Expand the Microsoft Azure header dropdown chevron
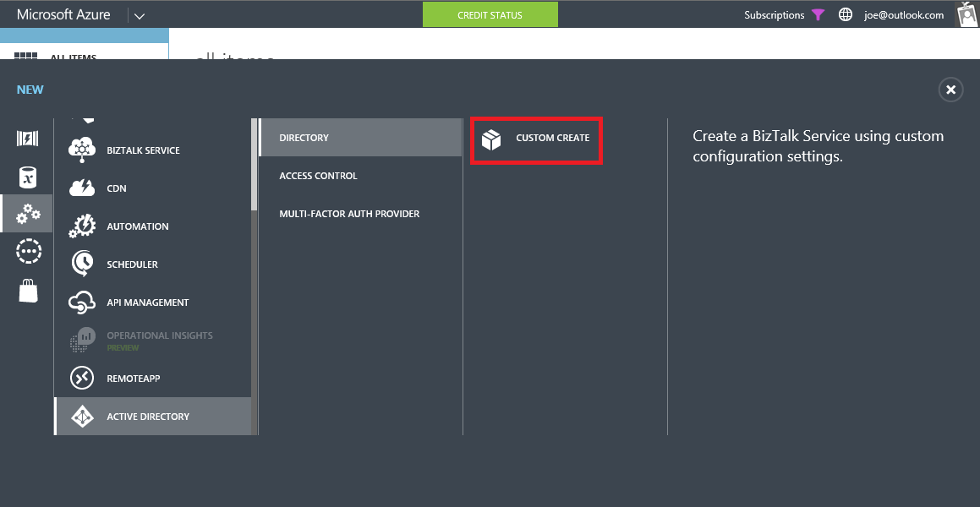980x507 pixels. (x=140, y=15)
